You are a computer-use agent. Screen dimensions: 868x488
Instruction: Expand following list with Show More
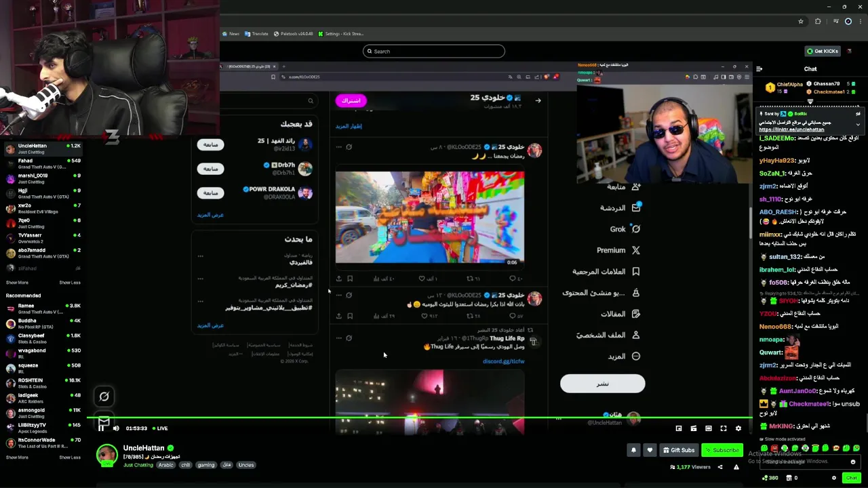point(17,283)
